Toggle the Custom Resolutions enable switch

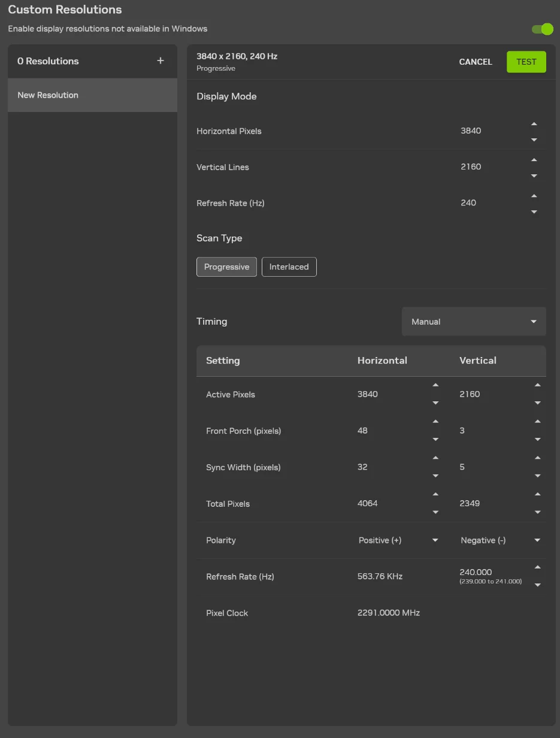point(541,29)
